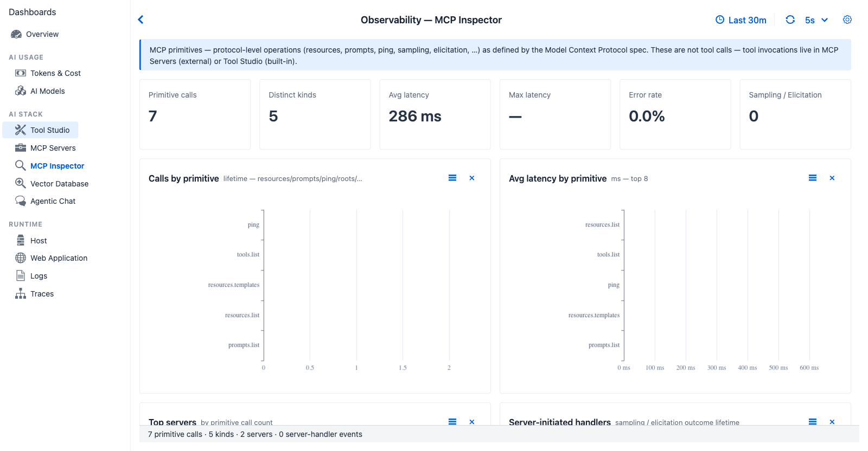The image size is (868, 451).
Task: Open menu for Avg latency by primitive panel
Action: coord(813,178)
